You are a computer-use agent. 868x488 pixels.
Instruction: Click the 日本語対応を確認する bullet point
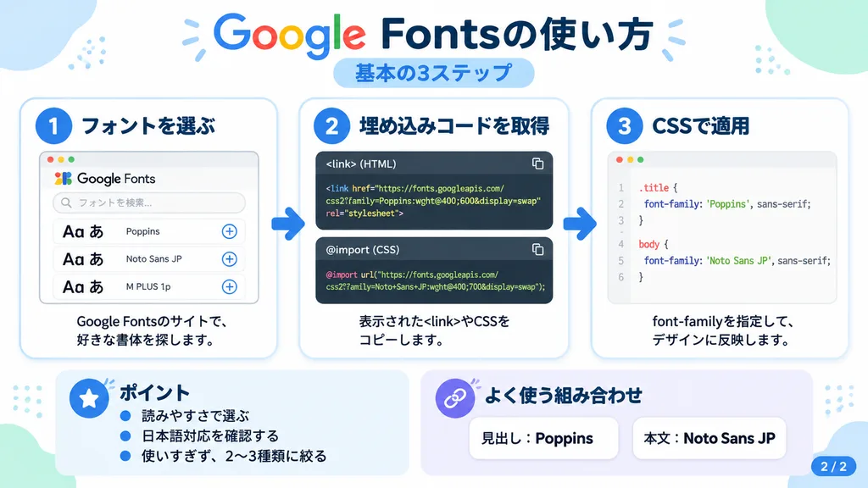210,436
